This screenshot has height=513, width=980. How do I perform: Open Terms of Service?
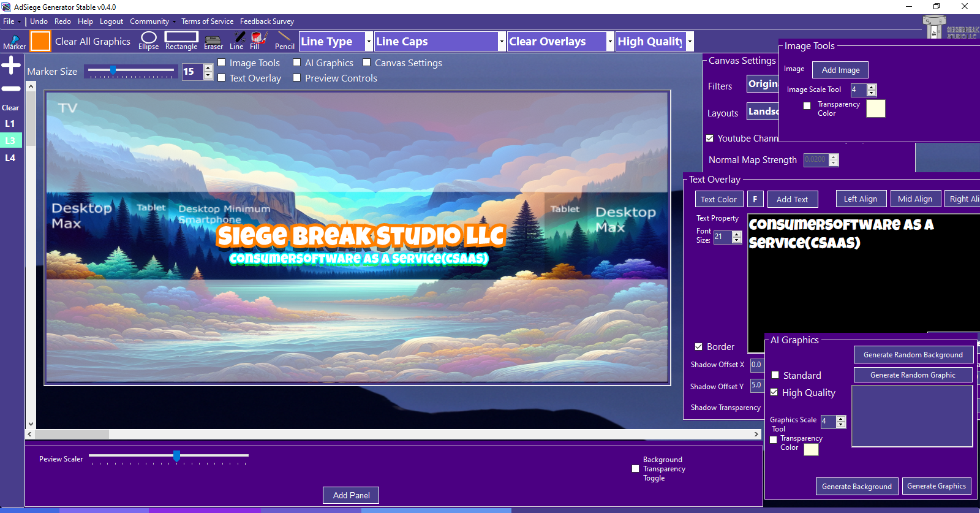(x=207, y=21)
